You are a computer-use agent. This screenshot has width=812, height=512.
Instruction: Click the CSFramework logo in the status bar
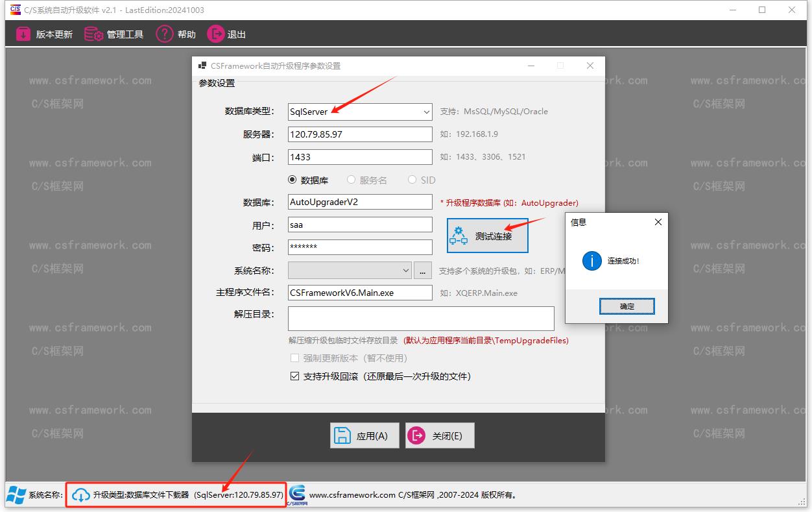click(x=298, y=494)
